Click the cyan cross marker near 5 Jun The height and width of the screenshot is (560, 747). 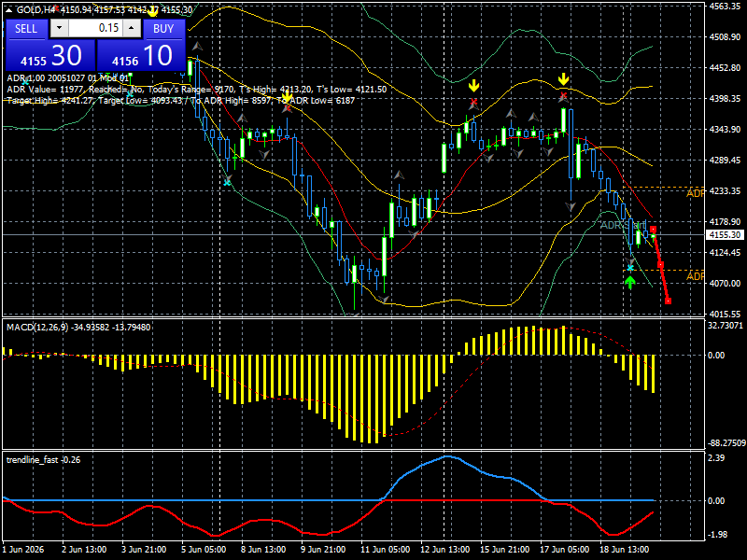[227, 182]
